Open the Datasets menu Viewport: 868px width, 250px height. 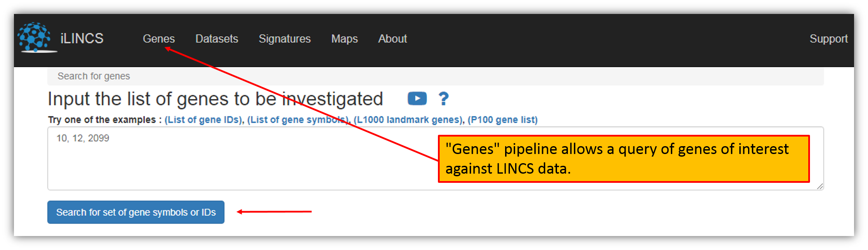click(x=217, y=39)
